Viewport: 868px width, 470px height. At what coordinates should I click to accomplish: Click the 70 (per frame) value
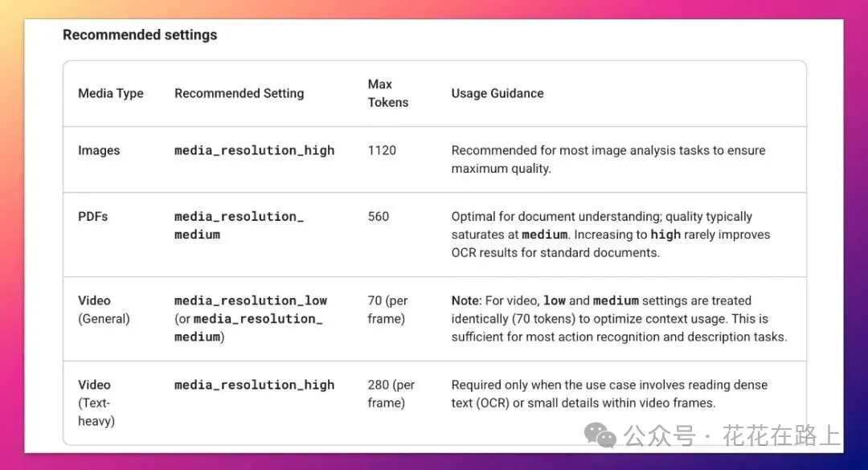pyautogui.click(x=387, y=309)
